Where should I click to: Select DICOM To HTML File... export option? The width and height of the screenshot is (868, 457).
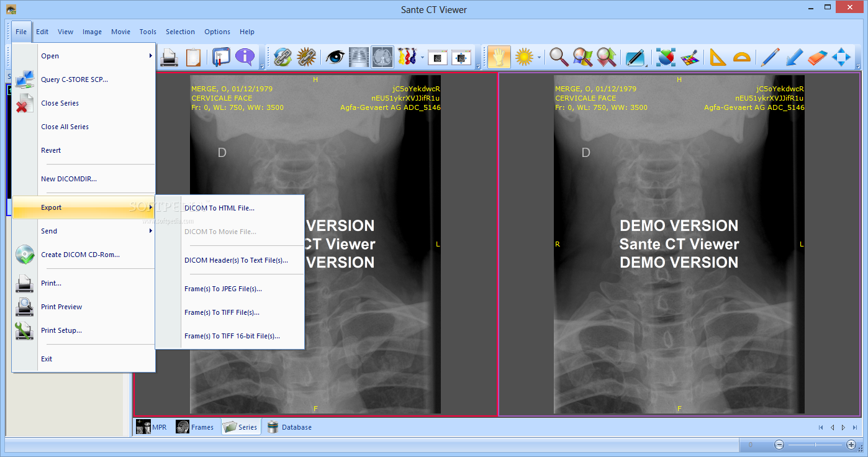tap(230, 208)
